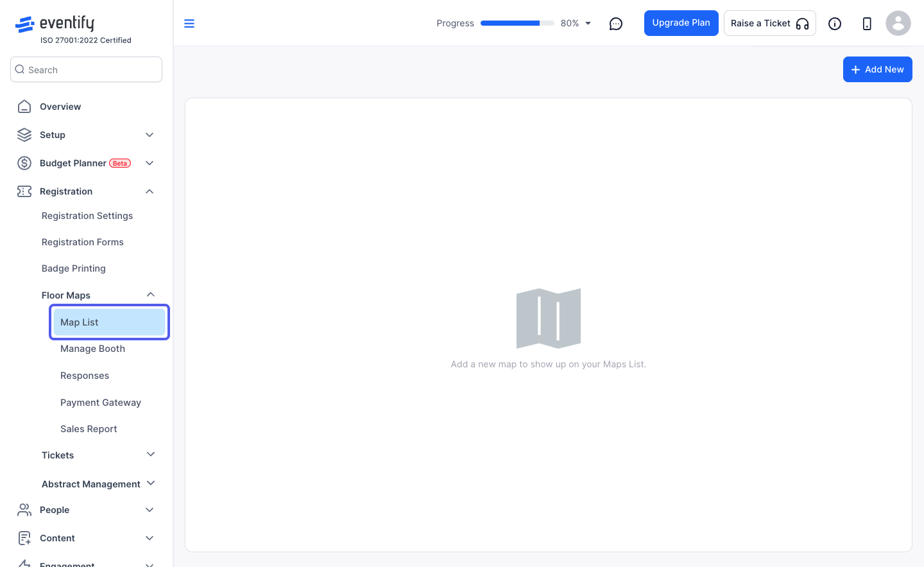The height and width of the screenshot is (567, 924).
Task: Expand the Abstract Management chevron
Action: pyautogui.click(x=151, y=483)
